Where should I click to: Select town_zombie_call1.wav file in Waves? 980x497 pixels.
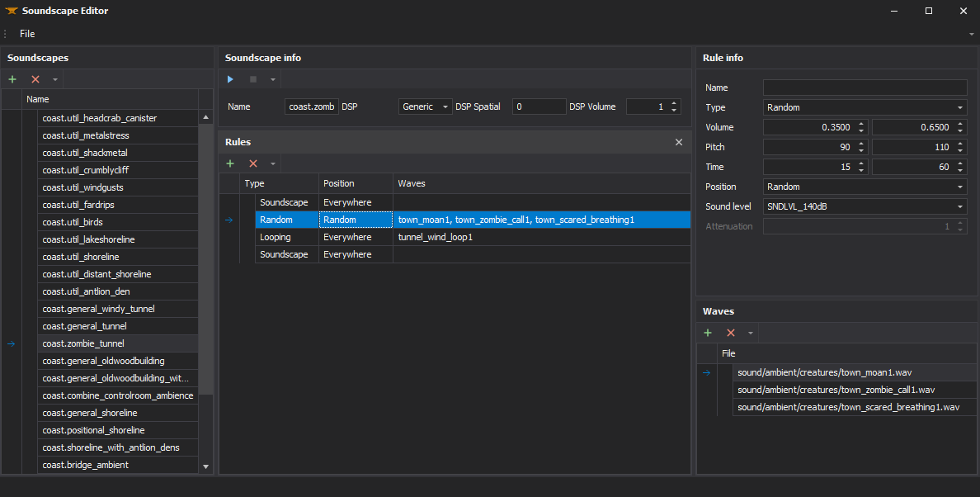[x=836, y=390]
